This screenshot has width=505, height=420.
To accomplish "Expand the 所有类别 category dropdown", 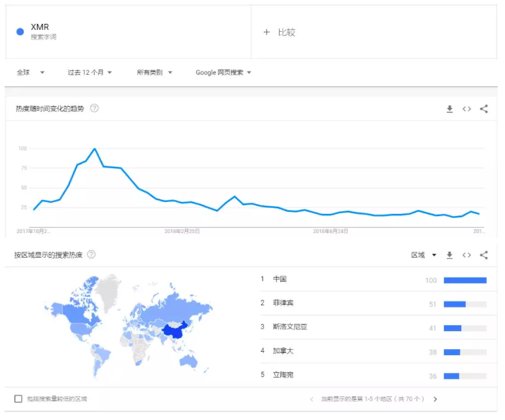I will (154, 73).
